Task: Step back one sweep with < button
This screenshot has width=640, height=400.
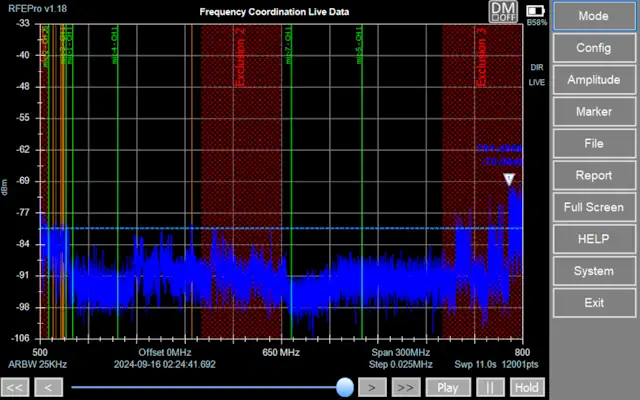Action: point(47,387)
